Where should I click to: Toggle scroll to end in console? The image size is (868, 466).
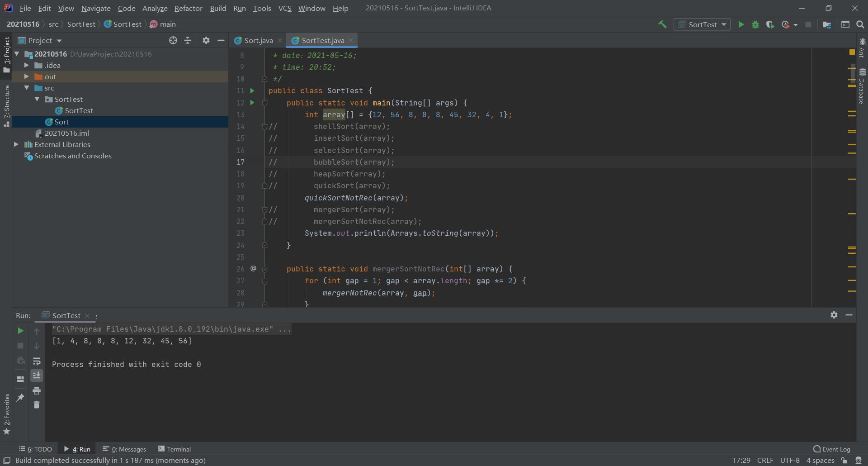tap(37, 376)
